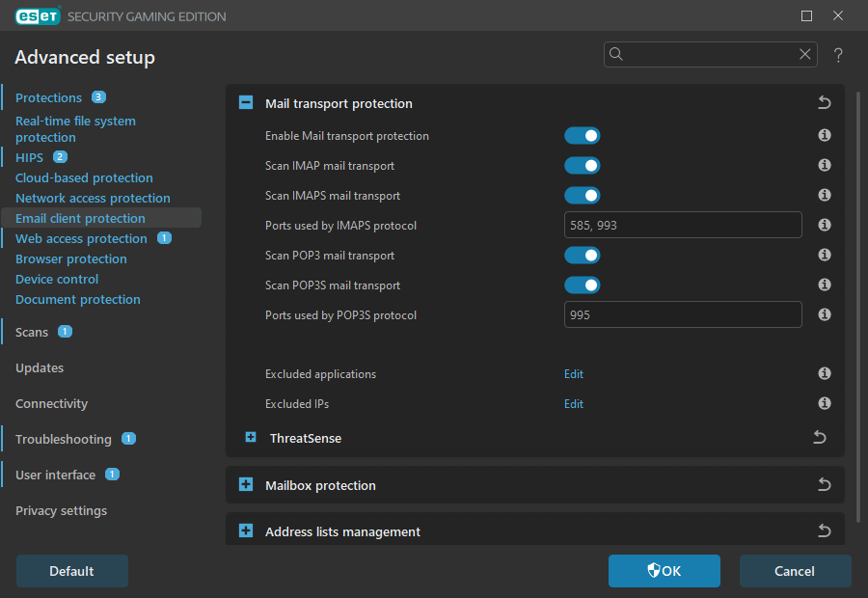Revert Address lists management settings
The width and height of the screenshot is (868, 598).
(825, 530)
